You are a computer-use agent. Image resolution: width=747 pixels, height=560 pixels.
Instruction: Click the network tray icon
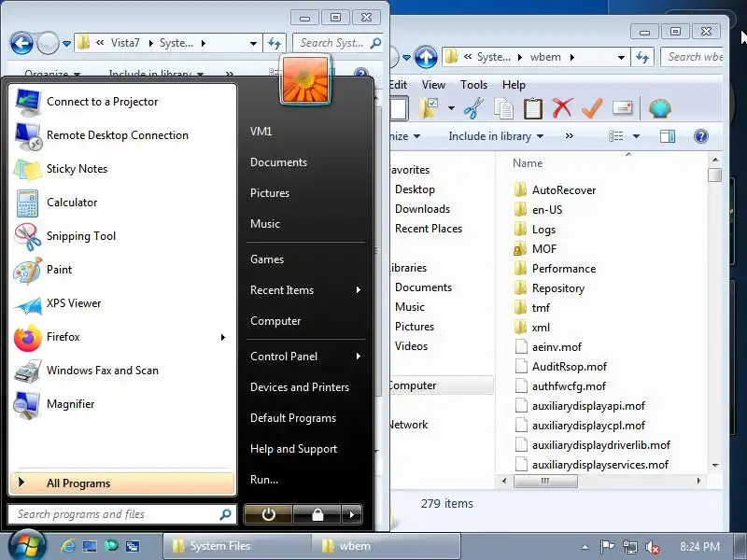point(629,547)
